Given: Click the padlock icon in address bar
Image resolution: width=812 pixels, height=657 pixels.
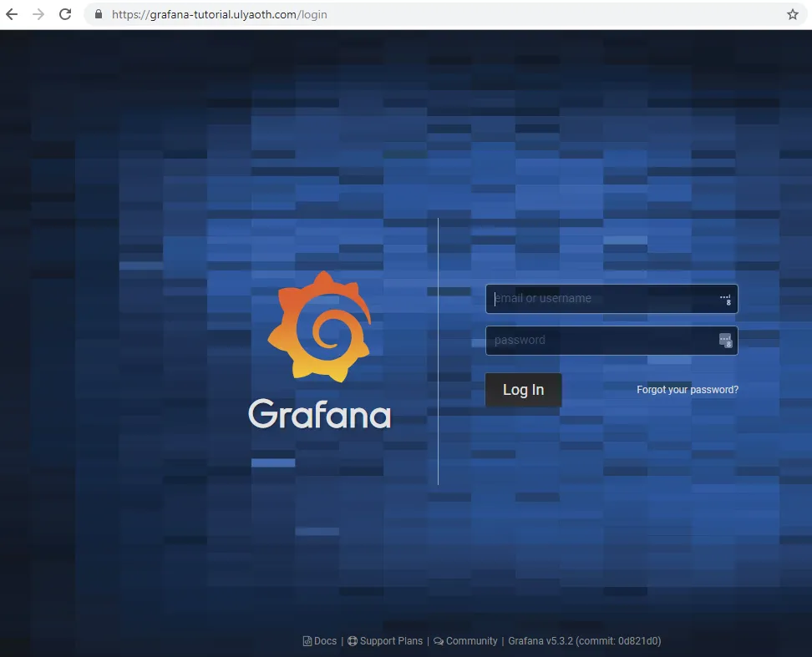Looking at the screenshot, I should click(x=99, y=14).
